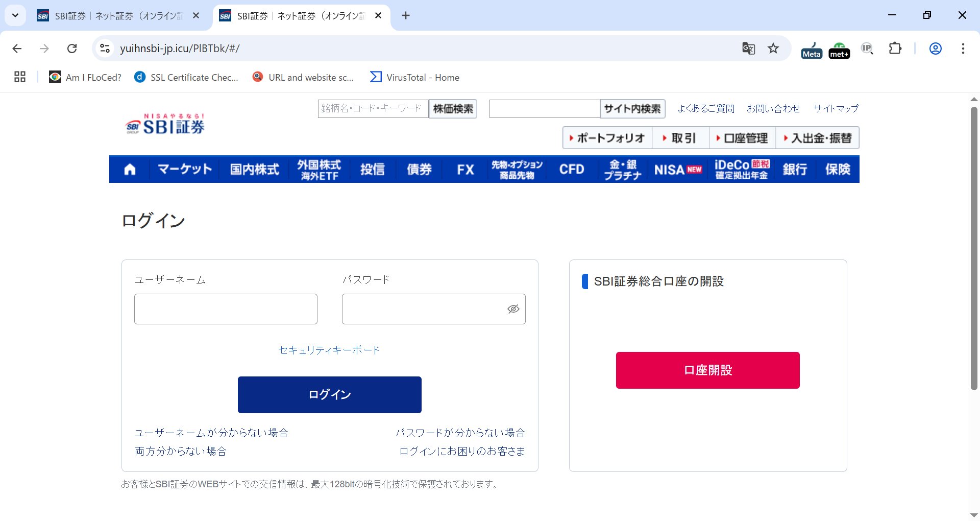Toggle password visibility eye icon
This screenshot has width=980, height=521.
point(513,309)
